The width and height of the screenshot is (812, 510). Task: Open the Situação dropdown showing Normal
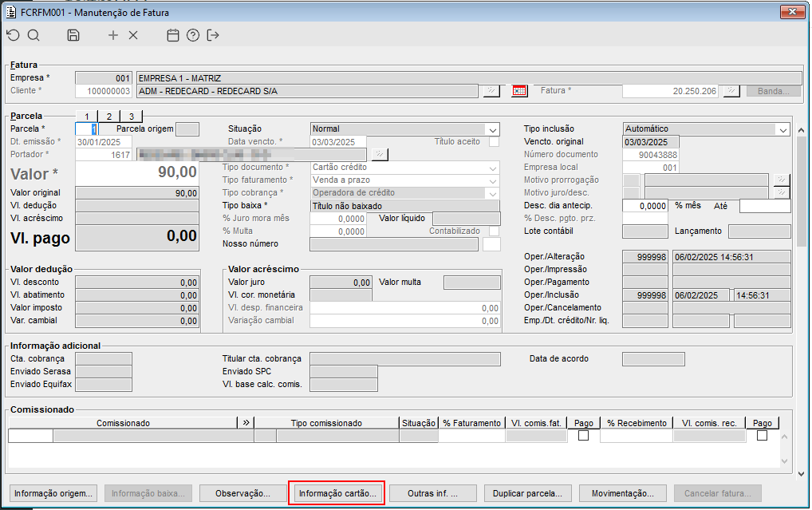click(x=492, y=129)
